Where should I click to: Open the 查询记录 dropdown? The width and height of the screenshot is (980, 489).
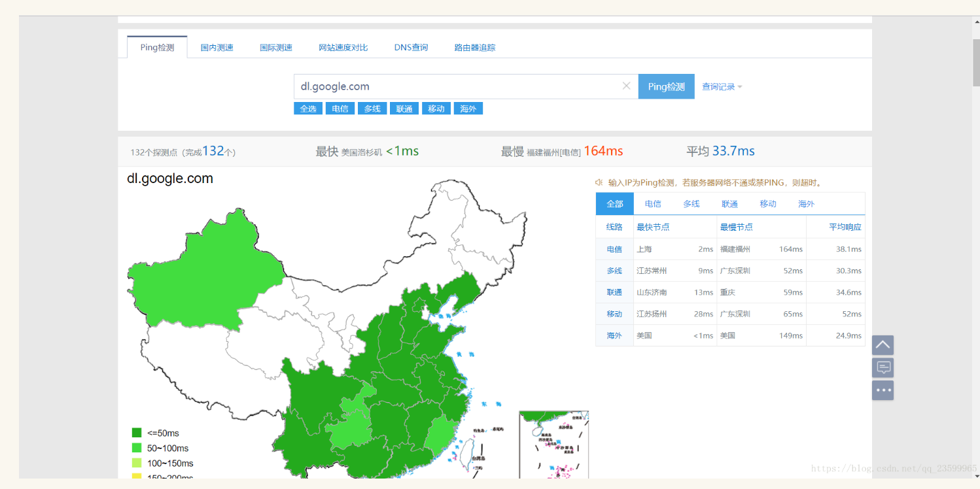(x=722, y=86)
